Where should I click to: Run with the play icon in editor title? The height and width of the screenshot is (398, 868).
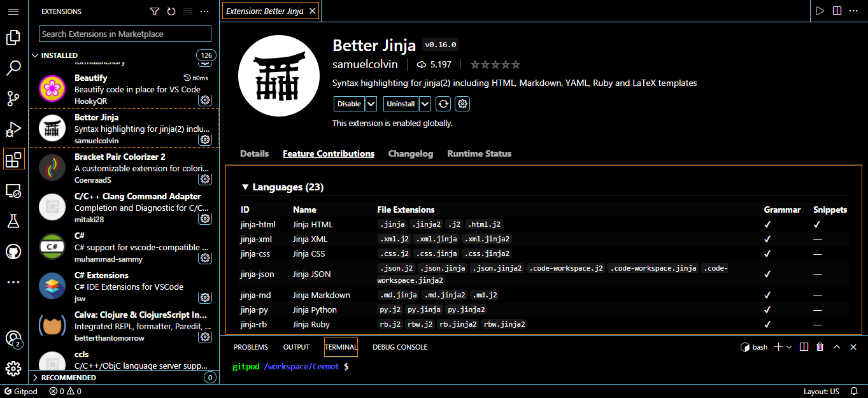point(820,11)
